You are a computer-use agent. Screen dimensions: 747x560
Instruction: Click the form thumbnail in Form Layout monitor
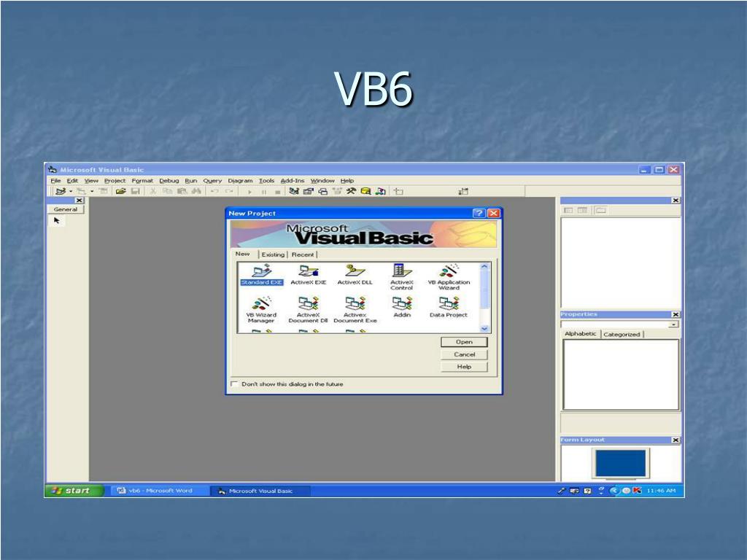point(620,462)
